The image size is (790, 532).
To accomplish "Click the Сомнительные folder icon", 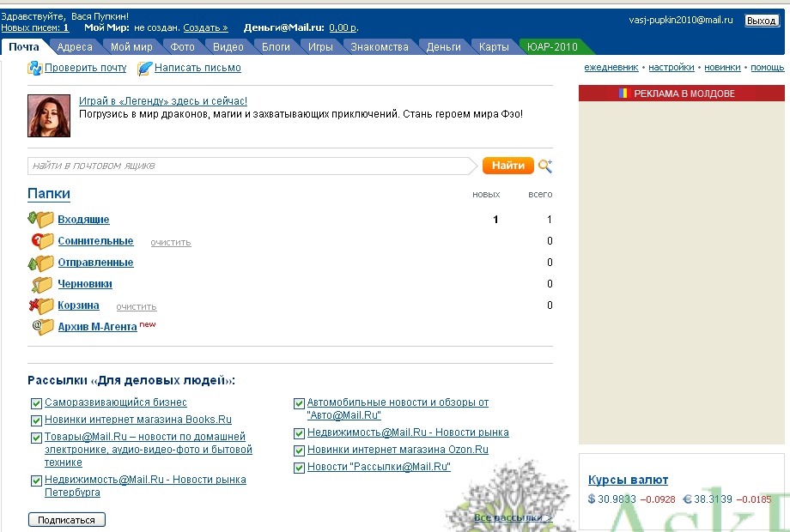I will click(42, 240).
